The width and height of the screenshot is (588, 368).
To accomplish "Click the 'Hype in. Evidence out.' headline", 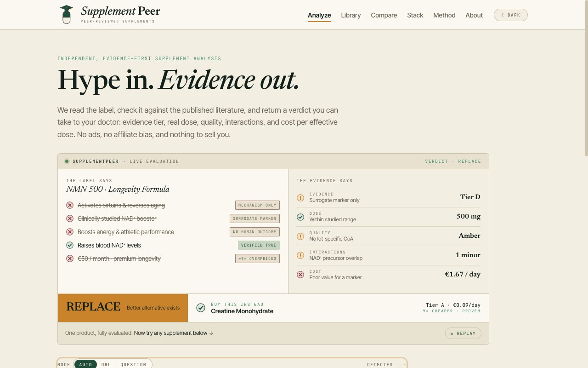I will pyautogui.click(x=178, y=80).
